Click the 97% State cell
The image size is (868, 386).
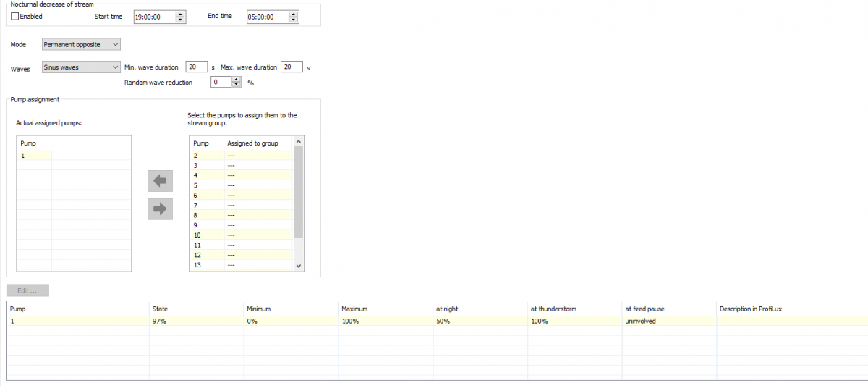pyautogui.click(x=197, y=321)
